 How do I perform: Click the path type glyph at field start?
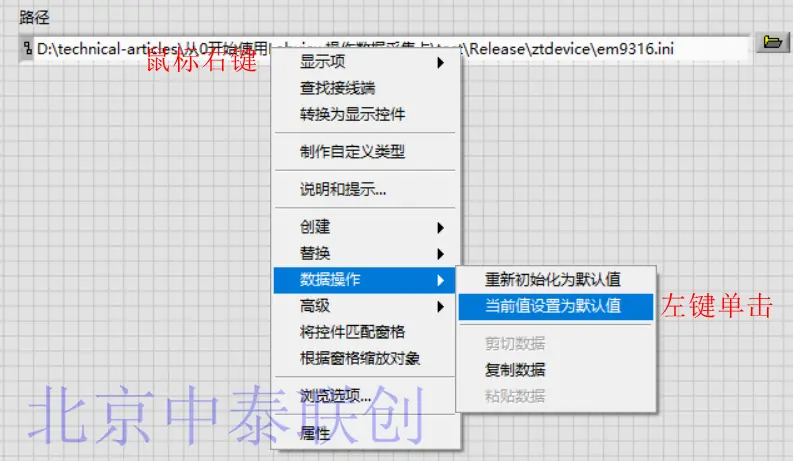27,49
